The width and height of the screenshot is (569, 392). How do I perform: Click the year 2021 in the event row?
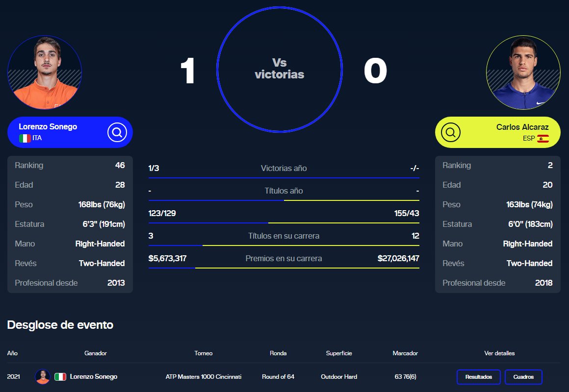point(13,376)
